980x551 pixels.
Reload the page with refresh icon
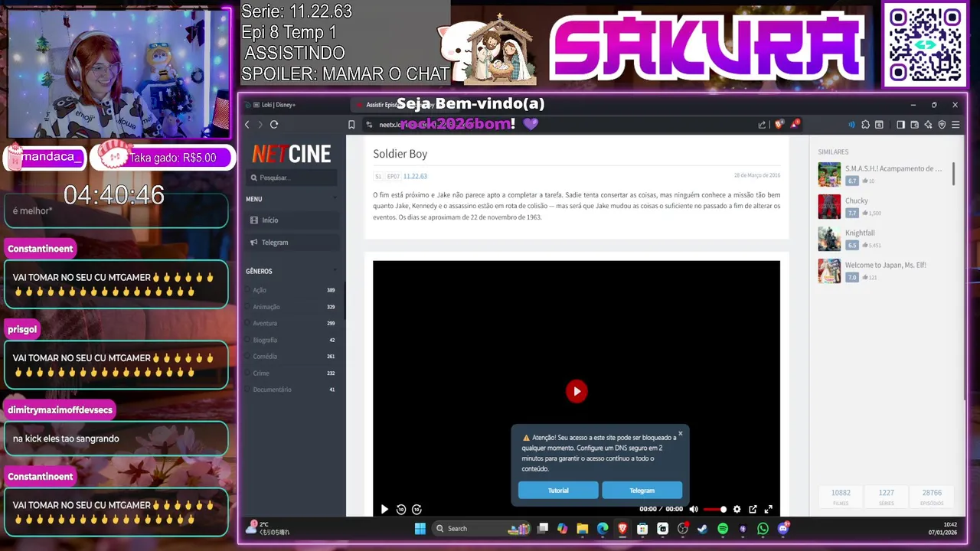pos(274,125)
